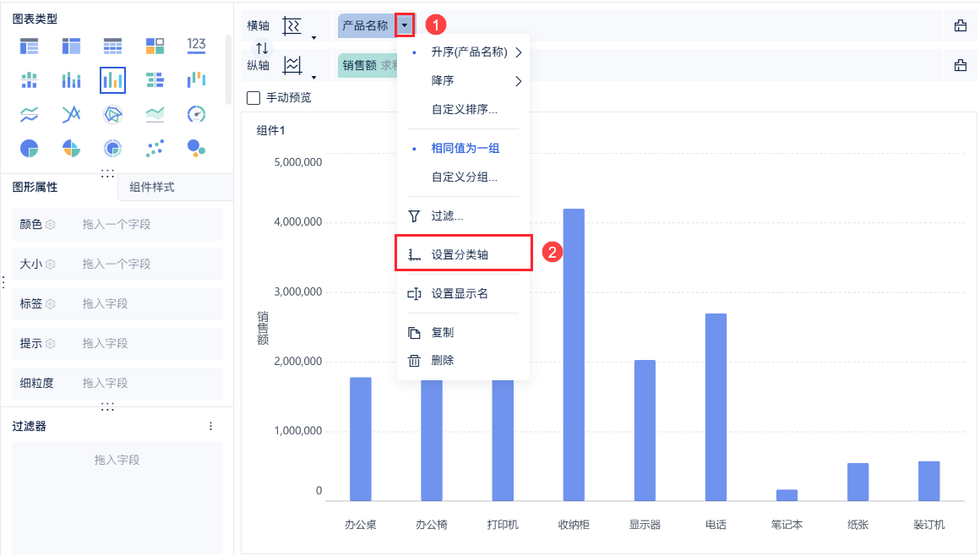Swap horizontal and vertical axes icon

tap(262, 48)
